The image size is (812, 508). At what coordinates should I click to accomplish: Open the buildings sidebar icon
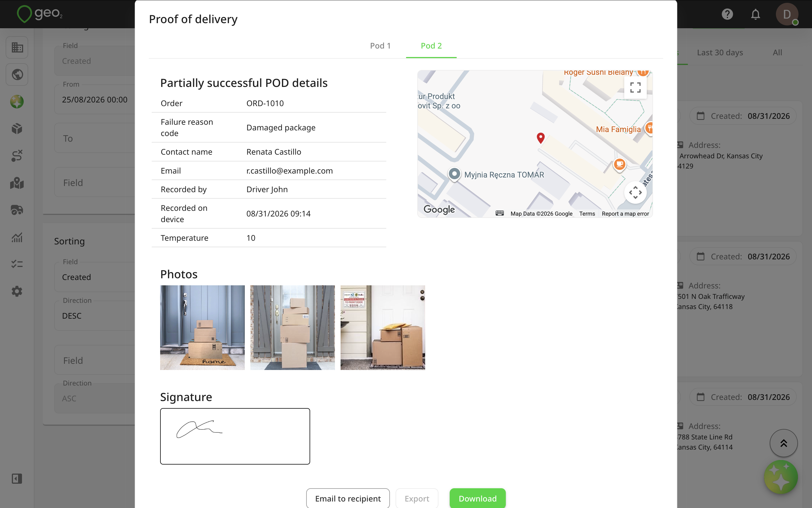tap(17, 47)
